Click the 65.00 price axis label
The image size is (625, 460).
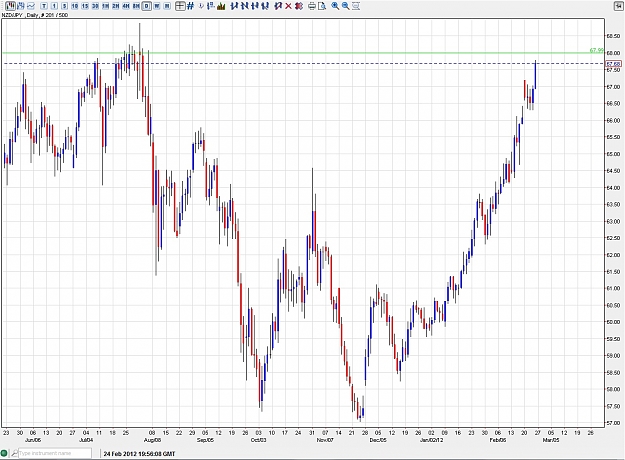pos(613,154)
